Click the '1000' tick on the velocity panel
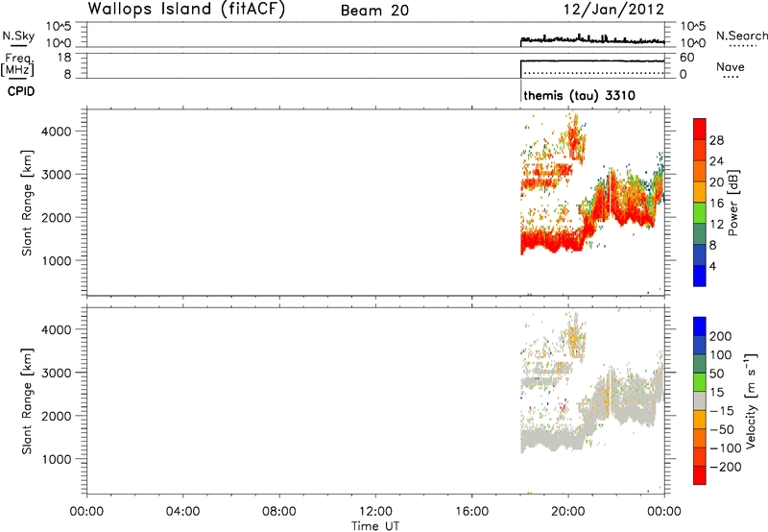The height and width of the screenshot is (532, 768). coord(56,459)
